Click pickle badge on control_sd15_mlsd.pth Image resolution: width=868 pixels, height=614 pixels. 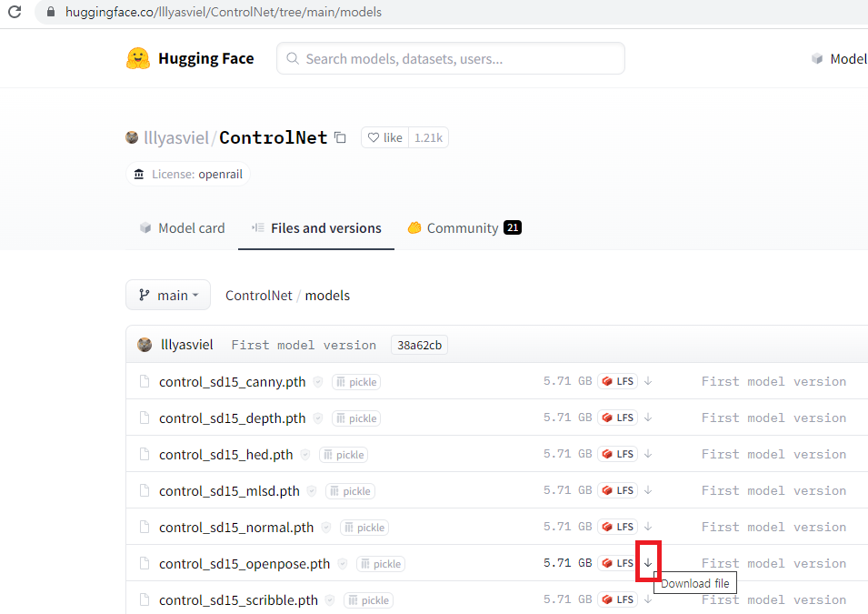(x=351, y=491)
